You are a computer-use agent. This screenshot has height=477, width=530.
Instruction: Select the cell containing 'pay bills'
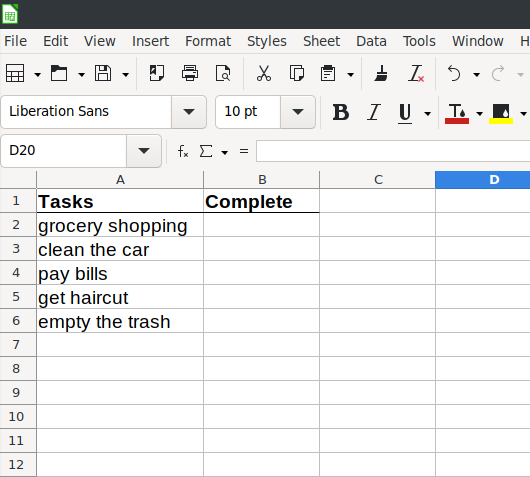(x=120, y=273)
